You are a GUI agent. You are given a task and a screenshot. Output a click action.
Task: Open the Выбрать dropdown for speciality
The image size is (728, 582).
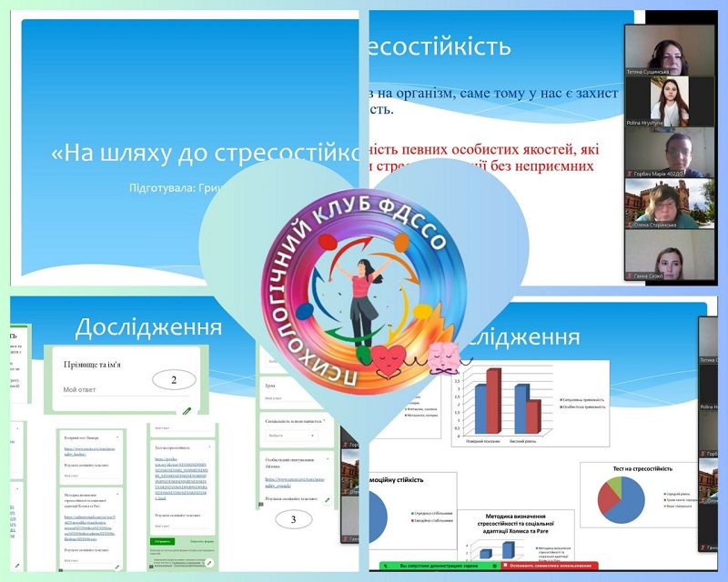291,436
